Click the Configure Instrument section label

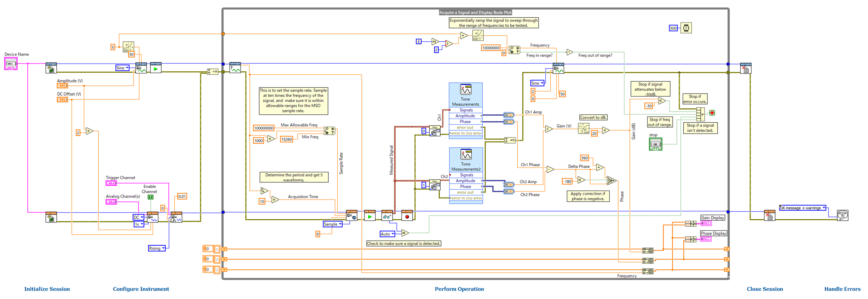(x=141, y=289)
